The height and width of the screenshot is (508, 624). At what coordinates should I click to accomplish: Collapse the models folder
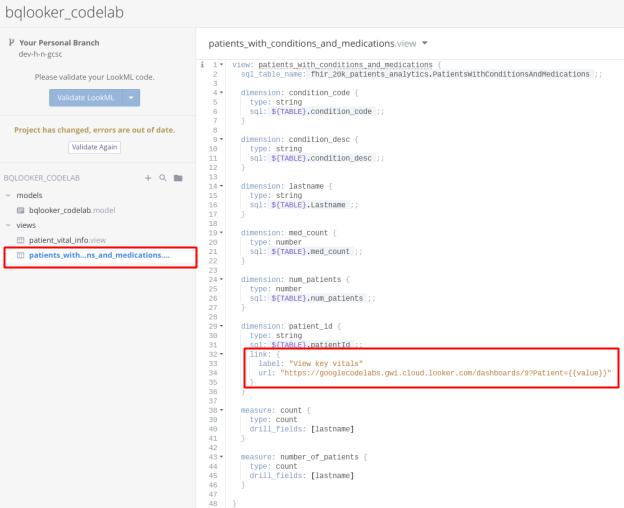click(9, 195)
